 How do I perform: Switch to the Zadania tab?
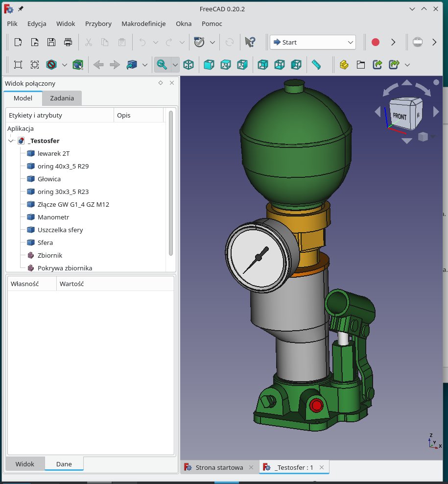coord(62,98)
